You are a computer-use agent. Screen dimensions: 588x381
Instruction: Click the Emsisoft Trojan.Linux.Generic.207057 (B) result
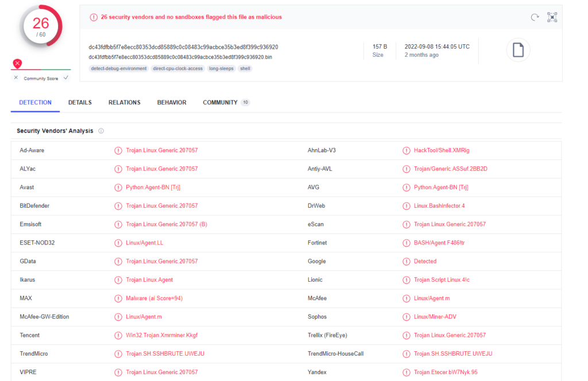point(167,224)
